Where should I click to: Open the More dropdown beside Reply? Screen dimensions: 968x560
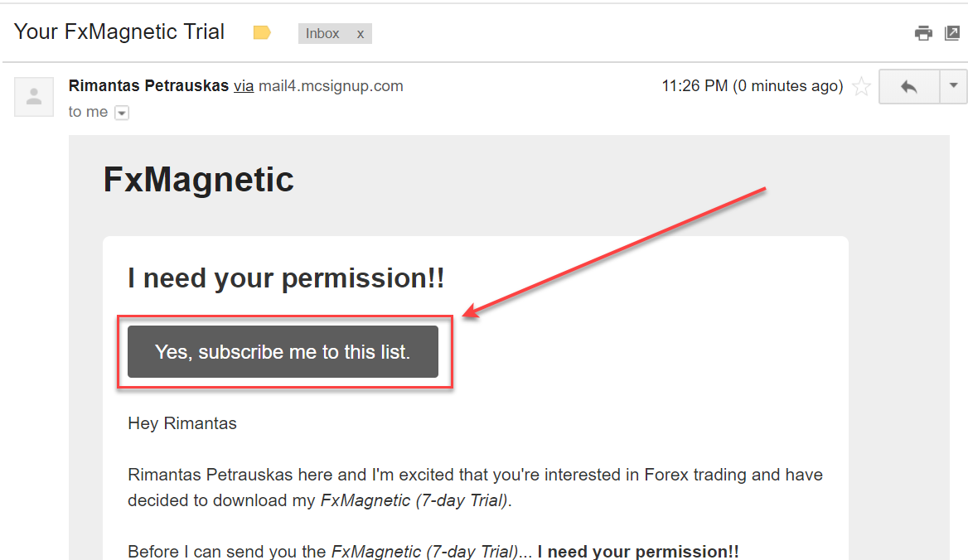click(x=953, y=85)
